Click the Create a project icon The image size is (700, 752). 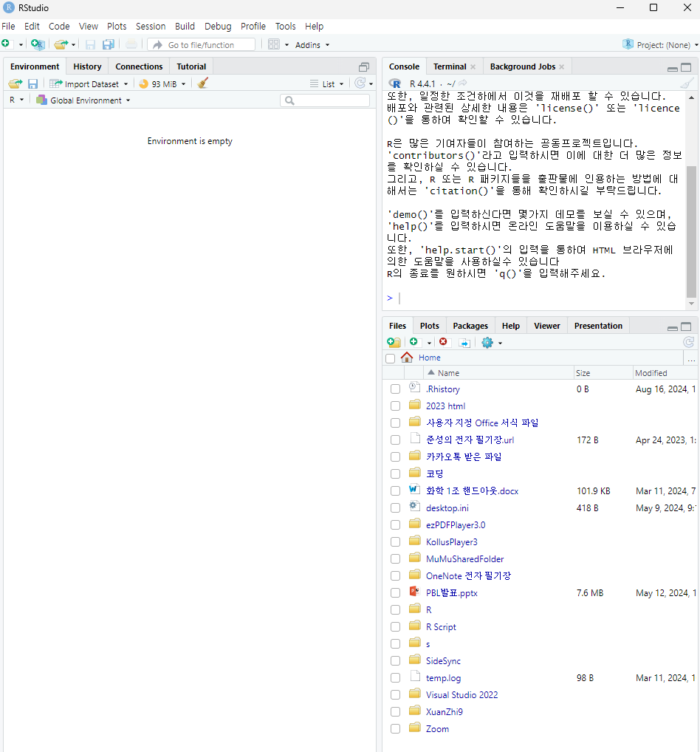tap(38, 44)
